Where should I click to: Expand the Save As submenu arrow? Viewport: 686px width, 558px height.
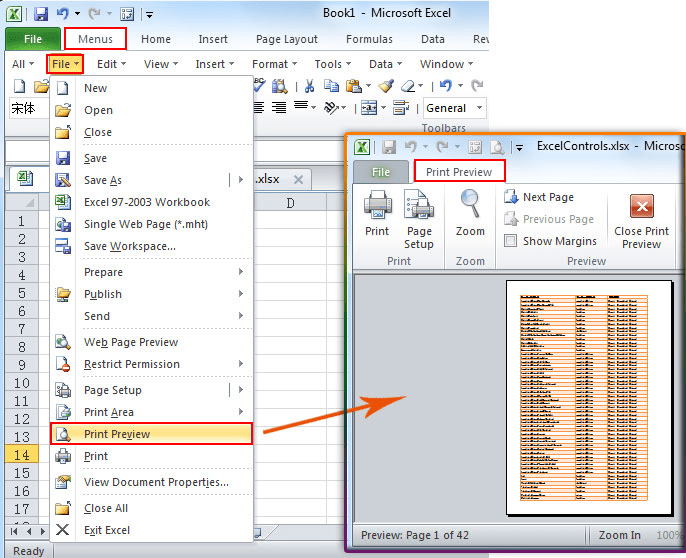(x=241, y=179)
